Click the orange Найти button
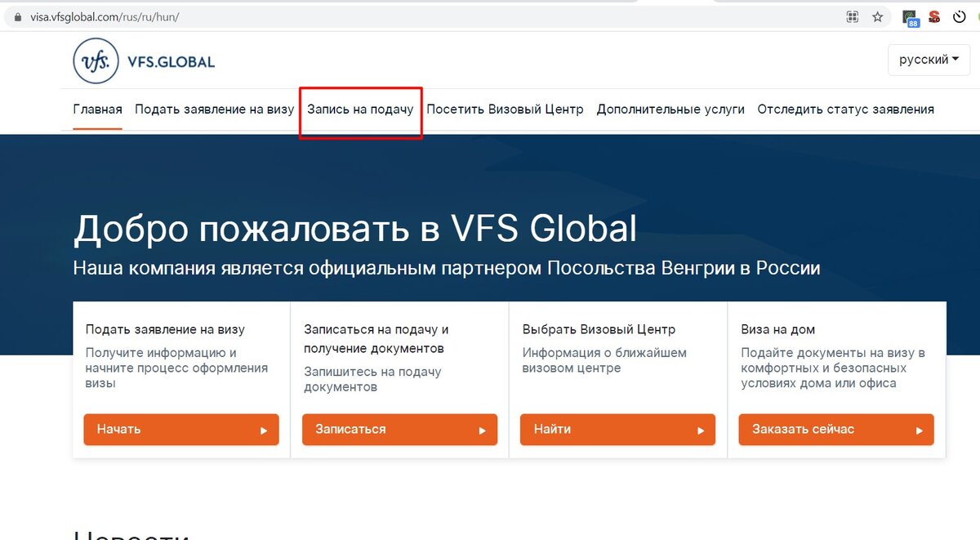 tap(617, 430)
